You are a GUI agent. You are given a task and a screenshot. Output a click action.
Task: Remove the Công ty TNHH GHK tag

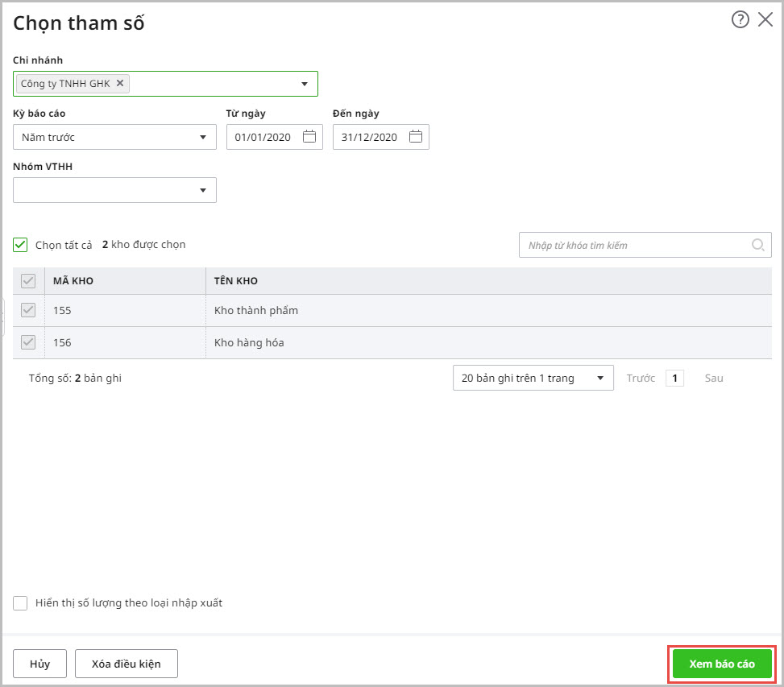[120, 83]
